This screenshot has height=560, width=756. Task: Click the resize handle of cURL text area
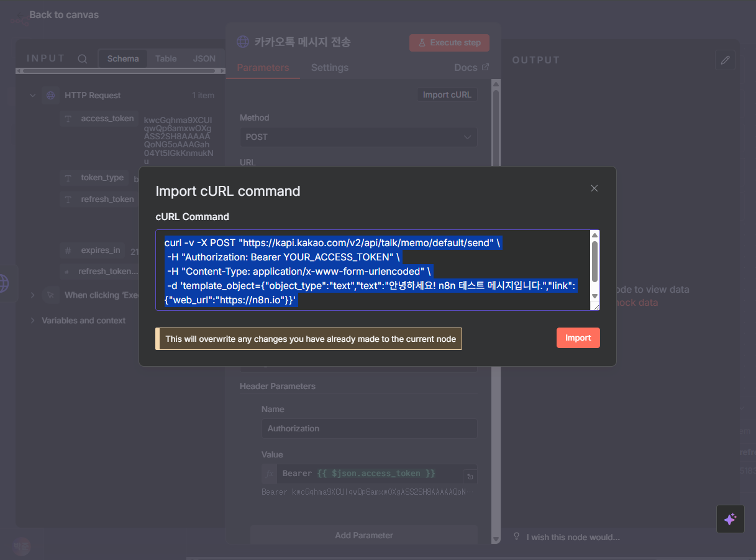click(596, 306)
